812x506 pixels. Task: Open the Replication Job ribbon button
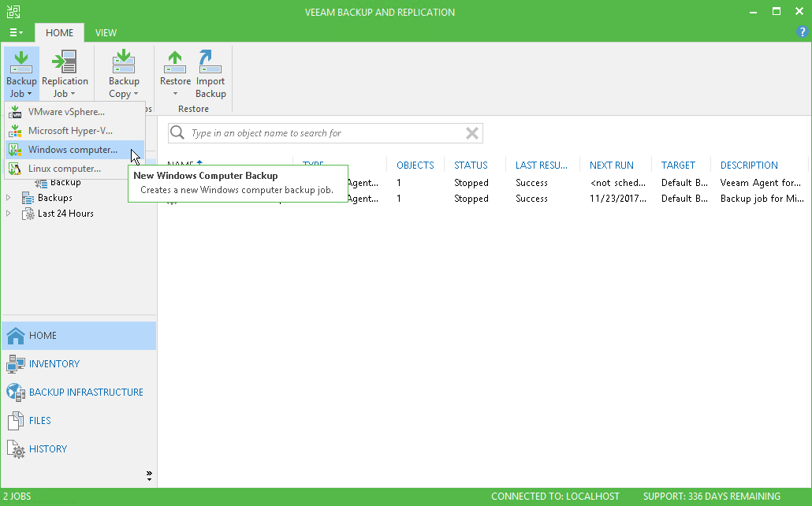65,73
